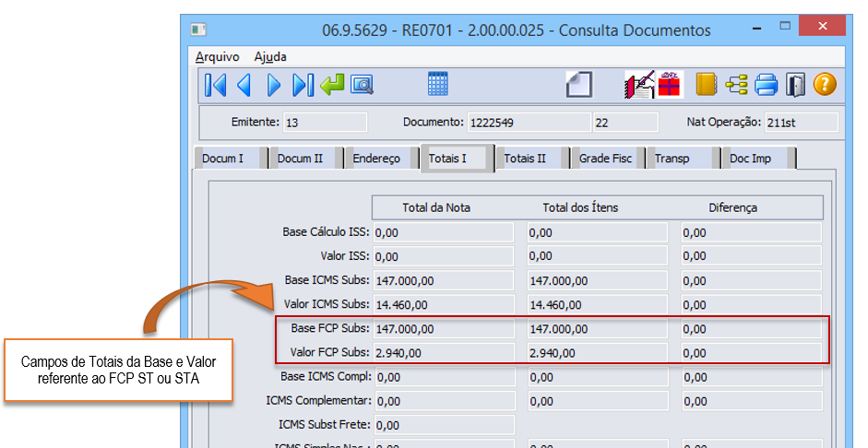The image size is (868, 448).
Task: Open the Ajuda menu
Action: pos(270,57)
